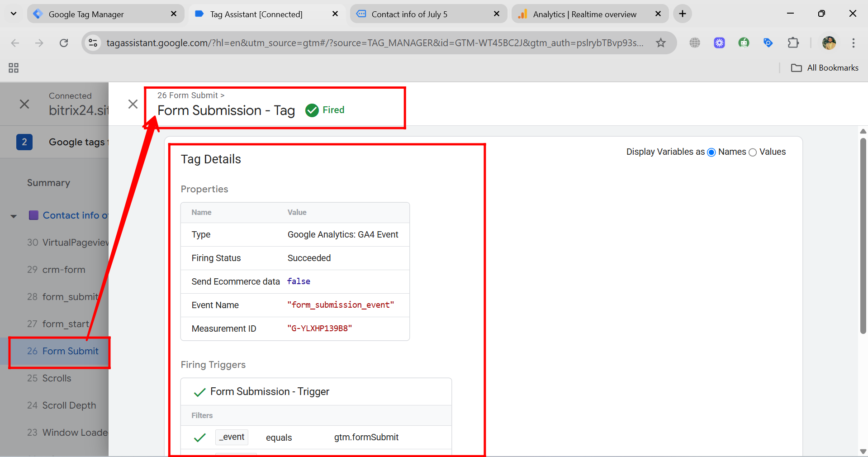868x457 pixels.
Task: Click the tagassistant URL address bar
Action: point(375,43)
